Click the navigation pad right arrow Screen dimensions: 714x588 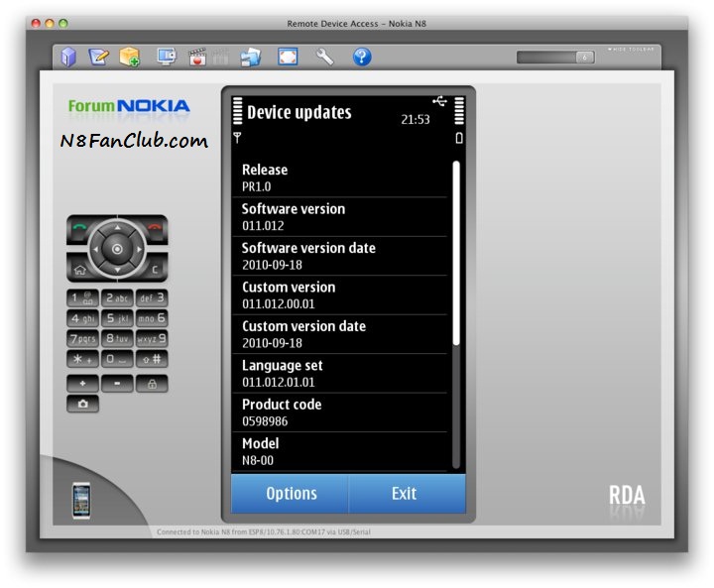click(139, 249)
